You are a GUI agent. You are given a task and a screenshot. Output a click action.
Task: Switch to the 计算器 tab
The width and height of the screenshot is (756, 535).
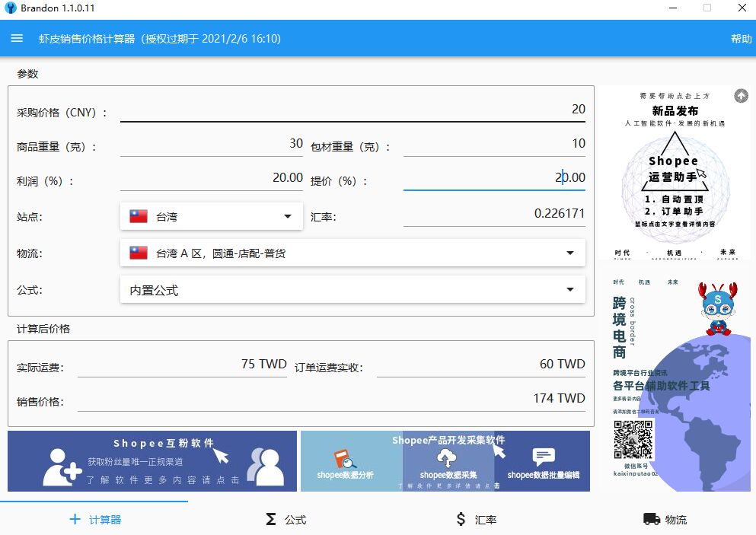tap(94, 519)
